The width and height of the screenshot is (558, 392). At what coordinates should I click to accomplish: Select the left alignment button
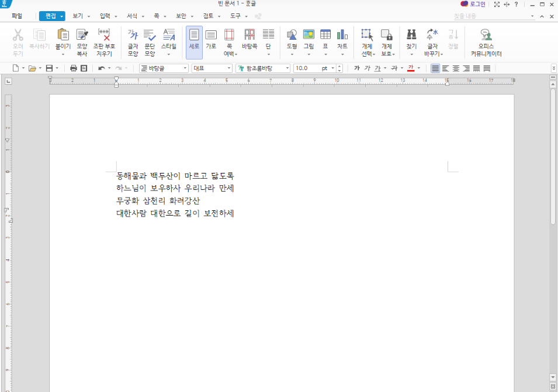[446, 68]
